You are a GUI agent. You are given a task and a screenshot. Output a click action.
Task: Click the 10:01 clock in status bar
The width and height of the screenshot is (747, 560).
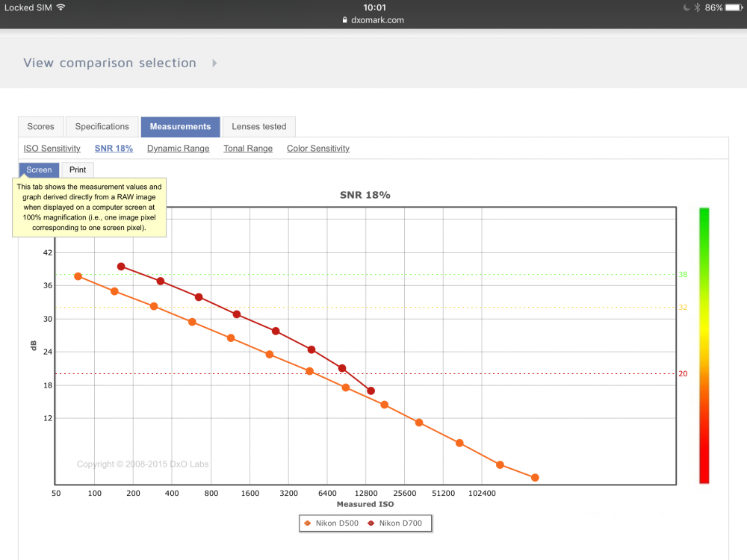click(374, 7)
